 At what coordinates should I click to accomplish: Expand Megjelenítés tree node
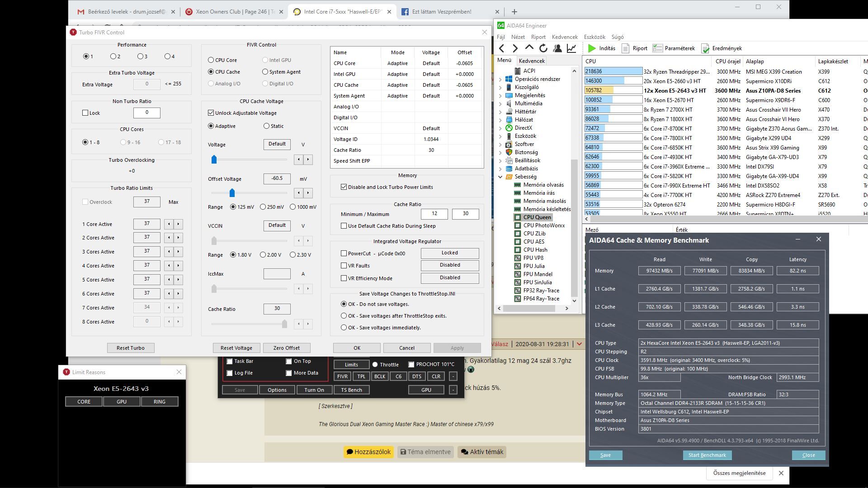click(500, 95)
